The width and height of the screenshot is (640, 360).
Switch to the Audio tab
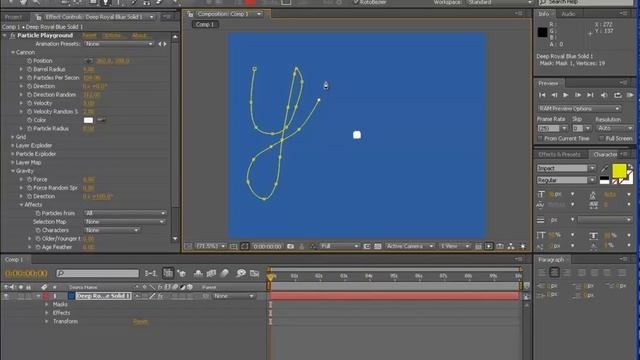pos(568,14)
